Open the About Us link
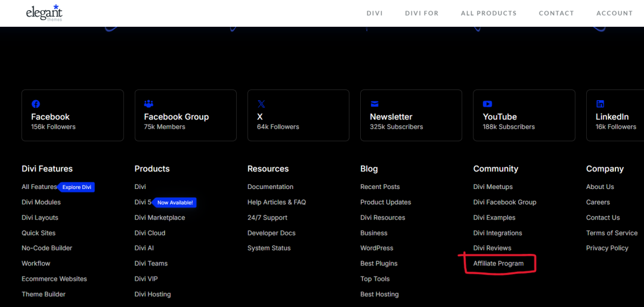644x307 pixels. click(600, 187)
